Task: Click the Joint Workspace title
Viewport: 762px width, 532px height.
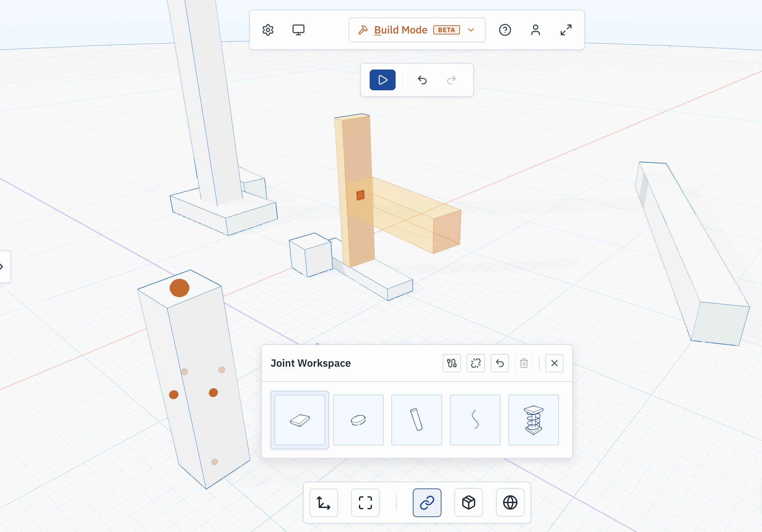Action: pos(311,363)
